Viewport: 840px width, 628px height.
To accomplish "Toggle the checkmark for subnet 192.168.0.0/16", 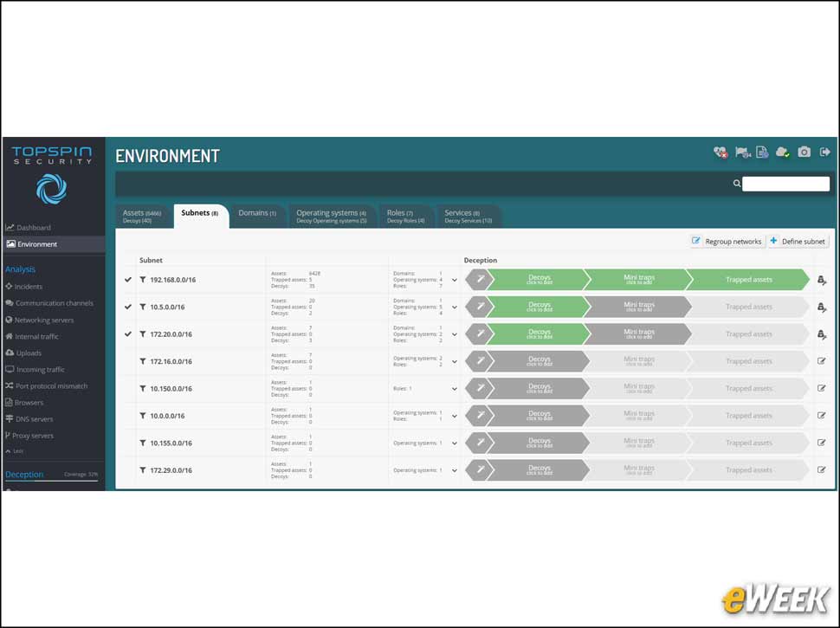I will (128, 280).
